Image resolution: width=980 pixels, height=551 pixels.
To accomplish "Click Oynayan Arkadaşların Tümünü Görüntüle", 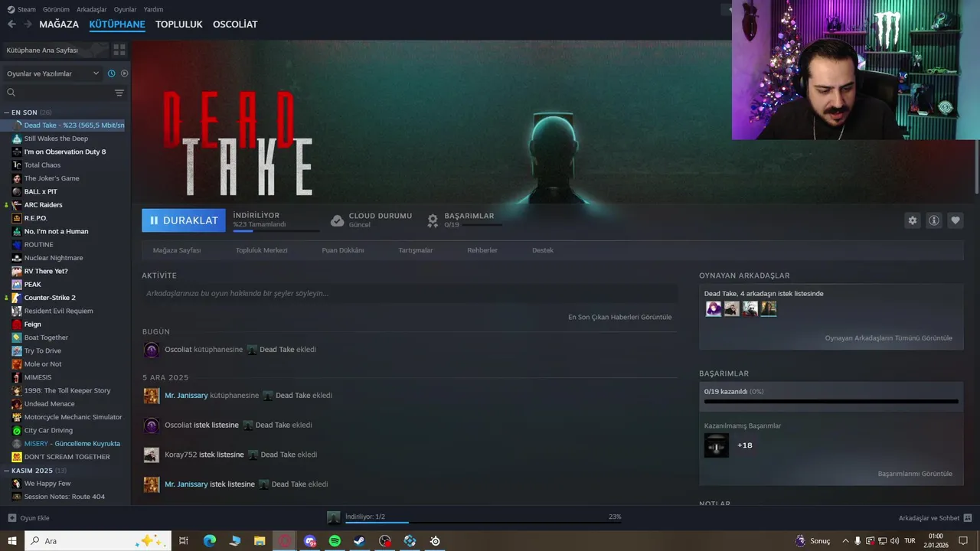I will tap(888, 338).
